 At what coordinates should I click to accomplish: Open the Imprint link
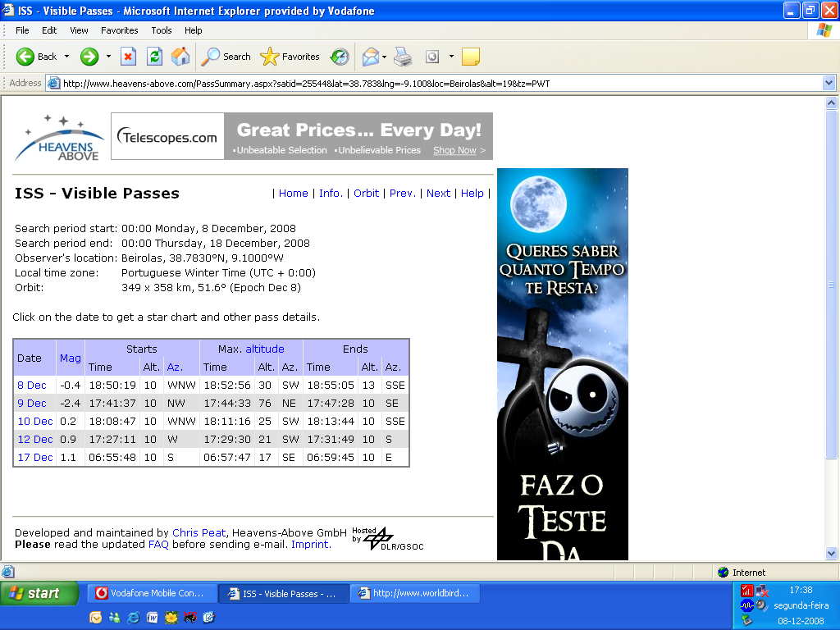[311, 545]
